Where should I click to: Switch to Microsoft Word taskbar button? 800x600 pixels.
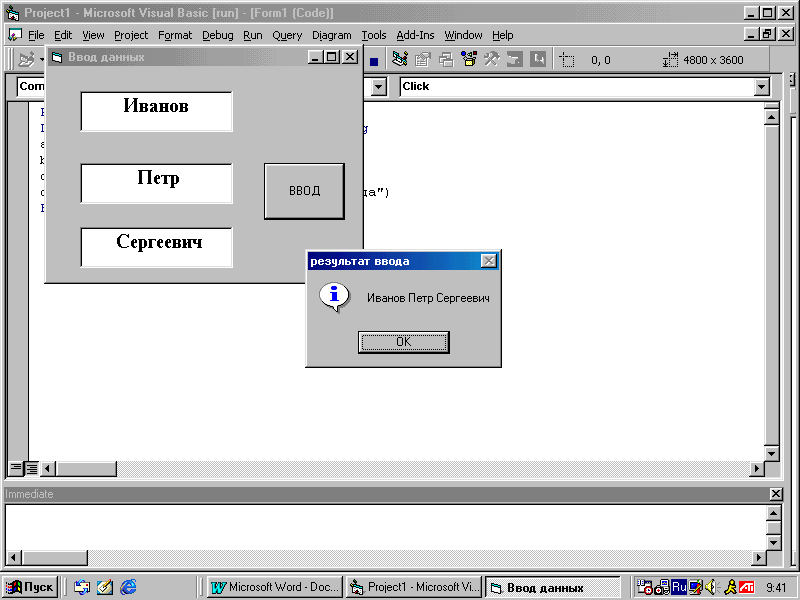275,587
